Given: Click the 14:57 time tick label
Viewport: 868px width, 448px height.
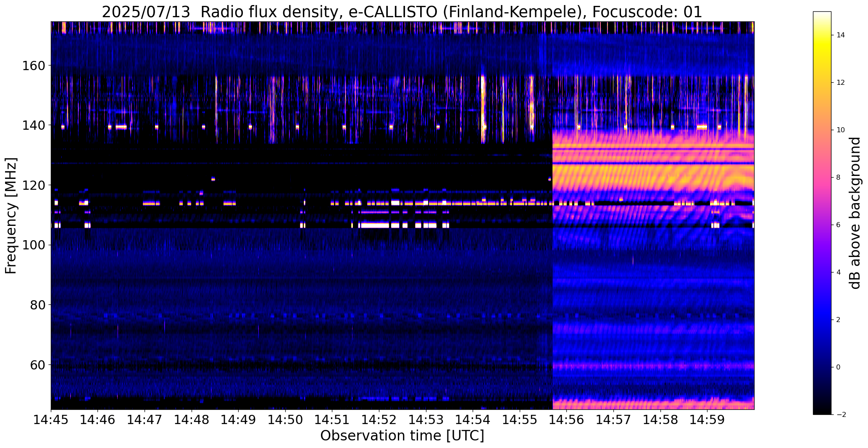Looking at the screenshot, I should click(x=613, y=419).
